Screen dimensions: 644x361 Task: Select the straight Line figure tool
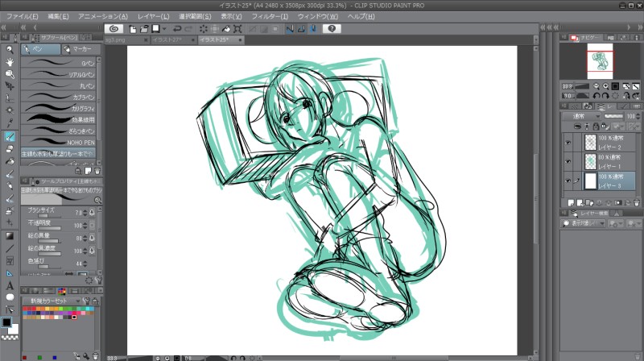[10, 249]
